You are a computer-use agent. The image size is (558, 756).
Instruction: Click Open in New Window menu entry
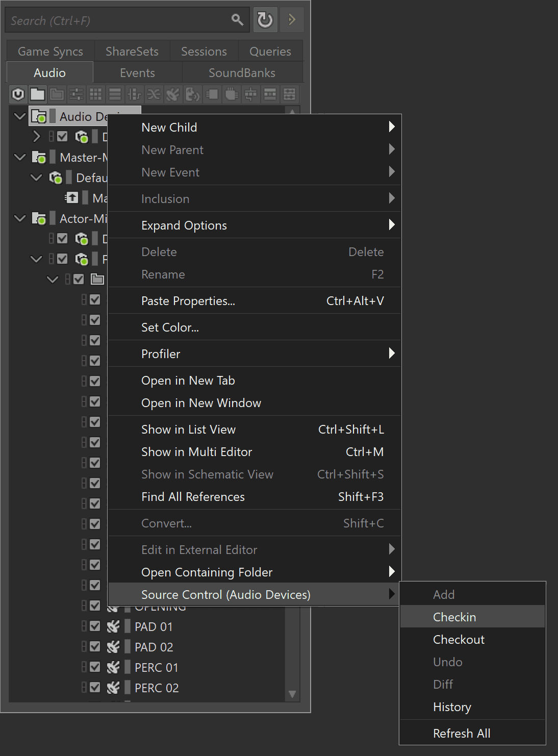(x=201, y=403)
